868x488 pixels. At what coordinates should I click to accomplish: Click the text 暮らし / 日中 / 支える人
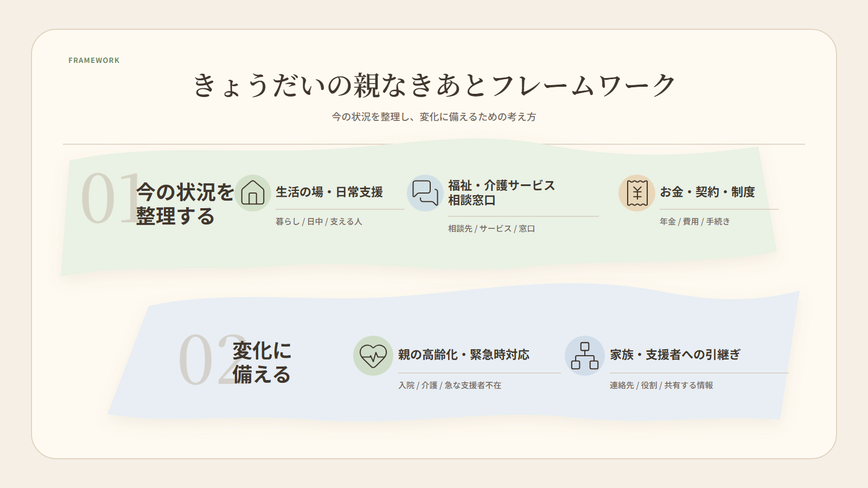click(319, 221)
